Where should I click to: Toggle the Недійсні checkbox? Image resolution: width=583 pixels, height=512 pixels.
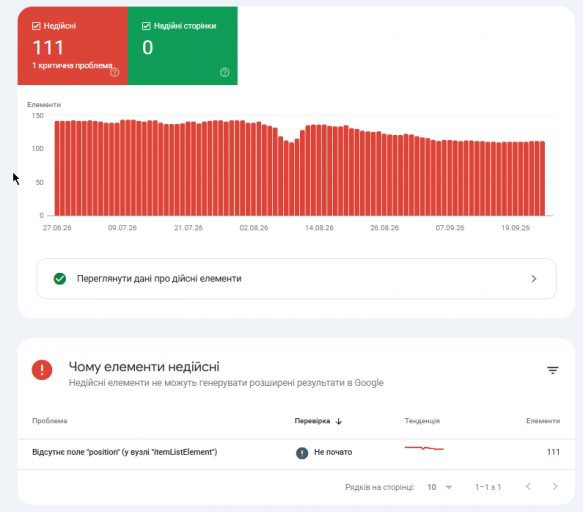(x=36, y=26)
